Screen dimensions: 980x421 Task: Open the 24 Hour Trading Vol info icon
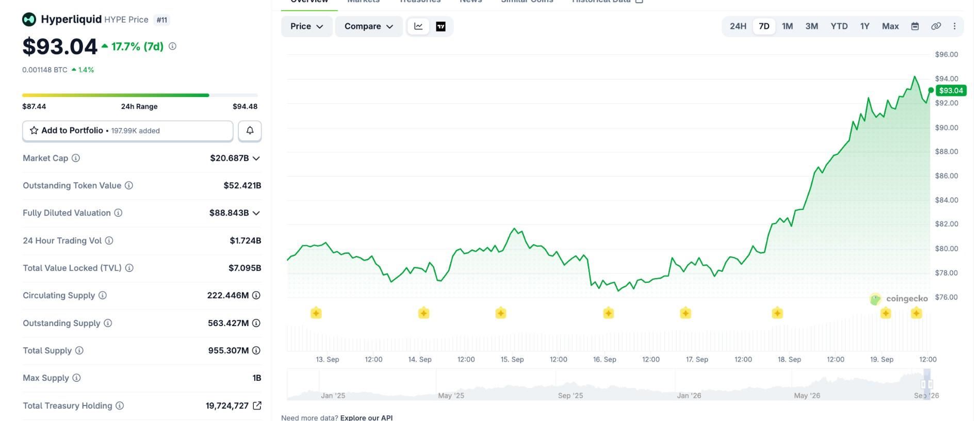(x=109, y=240)
